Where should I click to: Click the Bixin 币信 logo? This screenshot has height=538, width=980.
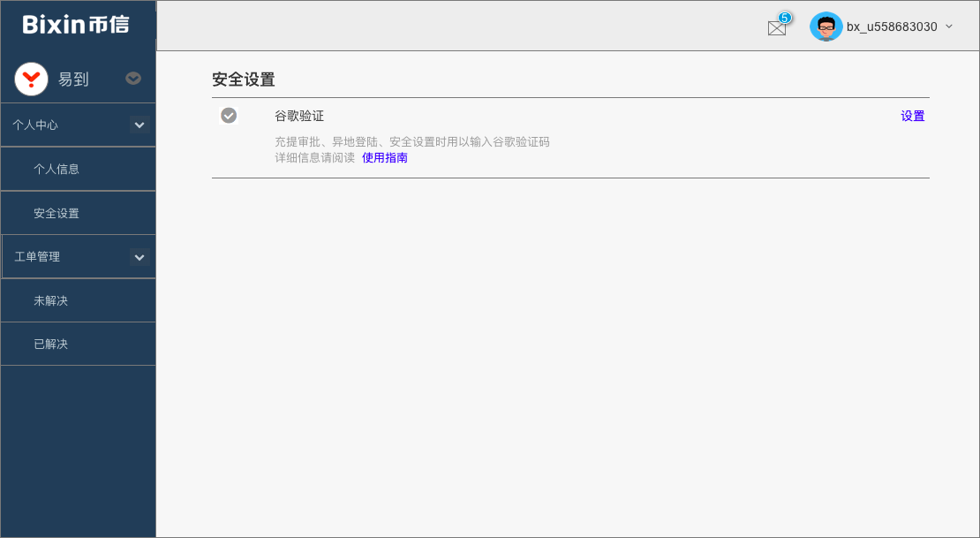pos(76,25)
